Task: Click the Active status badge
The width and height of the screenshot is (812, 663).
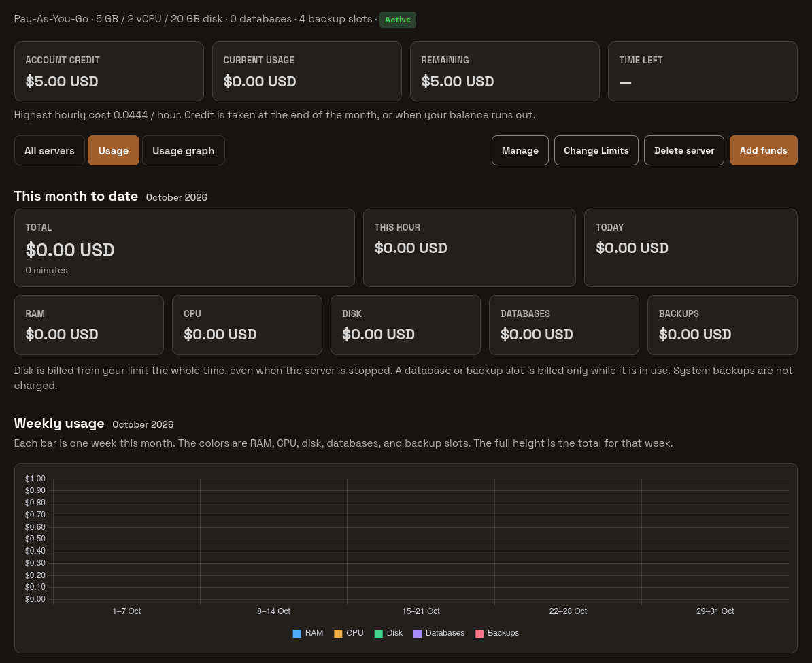Action: click(x=398, y=20)
